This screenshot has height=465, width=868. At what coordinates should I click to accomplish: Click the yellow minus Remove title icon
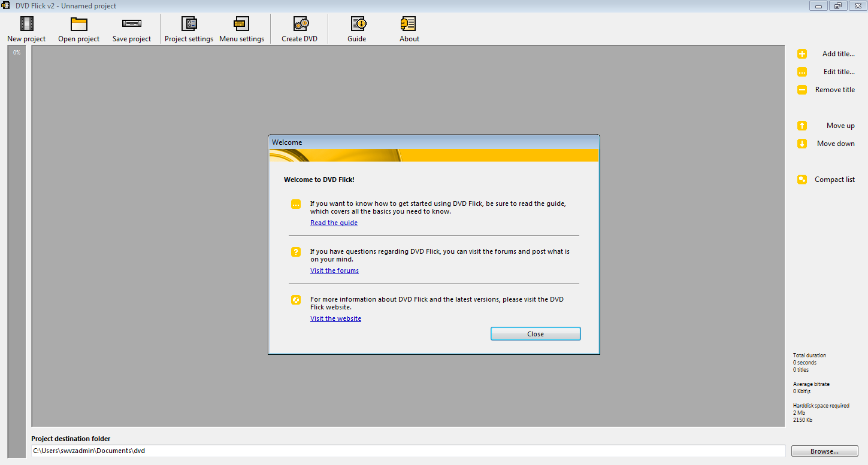(x=802, y=90)
